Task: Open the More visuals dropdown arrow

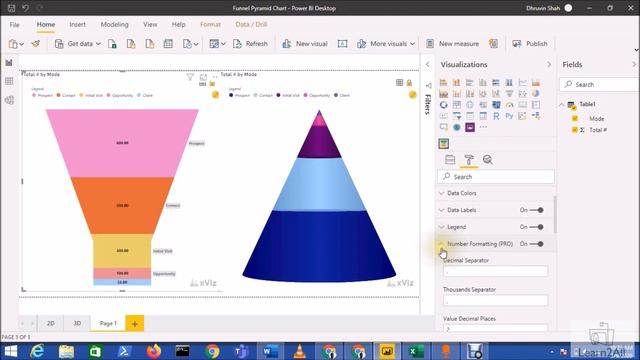Action: click(412, 44)
